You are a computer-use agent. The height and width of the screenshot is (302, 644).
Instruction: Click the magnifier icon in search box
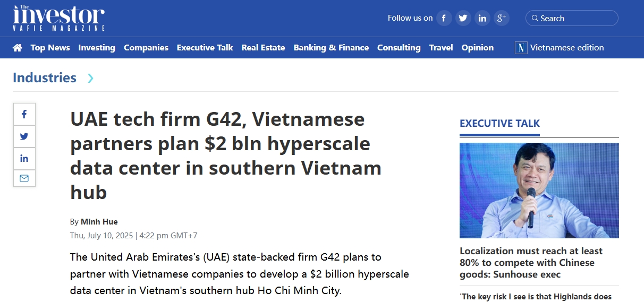pyautogui.click(x=535, y=18)
